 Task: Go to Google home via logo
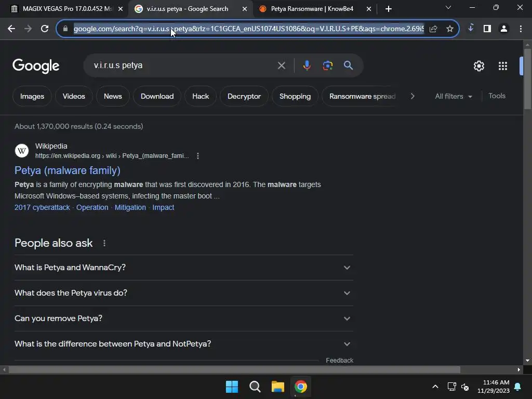pyautogui.click(x=36, y=66)
